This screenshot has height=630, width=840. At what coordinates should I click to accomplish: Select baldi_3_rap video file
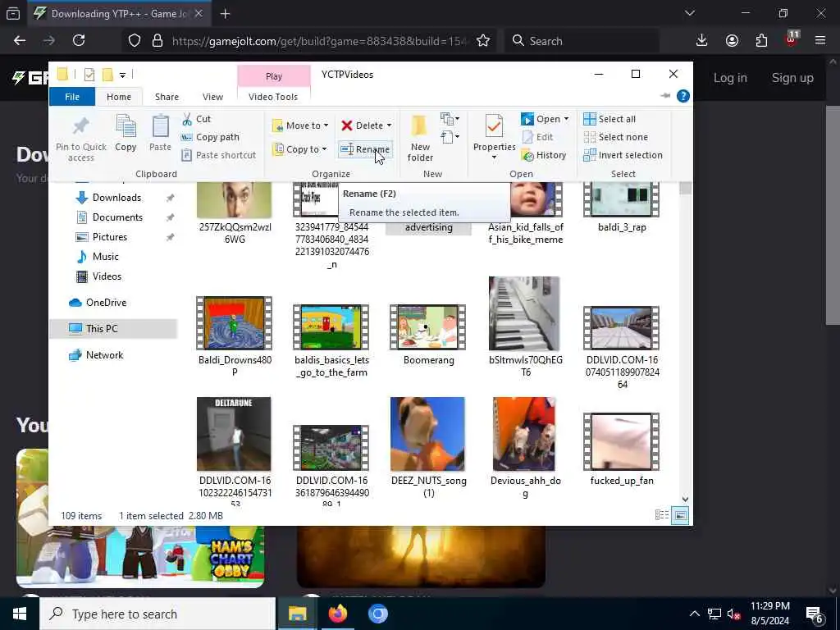coord(622,206)
